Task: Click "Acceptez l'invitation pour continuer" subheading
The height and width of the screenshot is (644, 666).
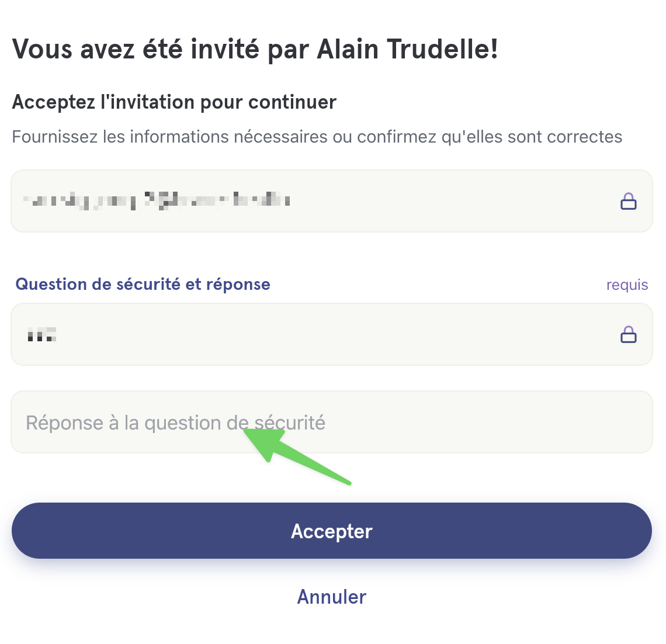Action: click(x=174, y=102)
